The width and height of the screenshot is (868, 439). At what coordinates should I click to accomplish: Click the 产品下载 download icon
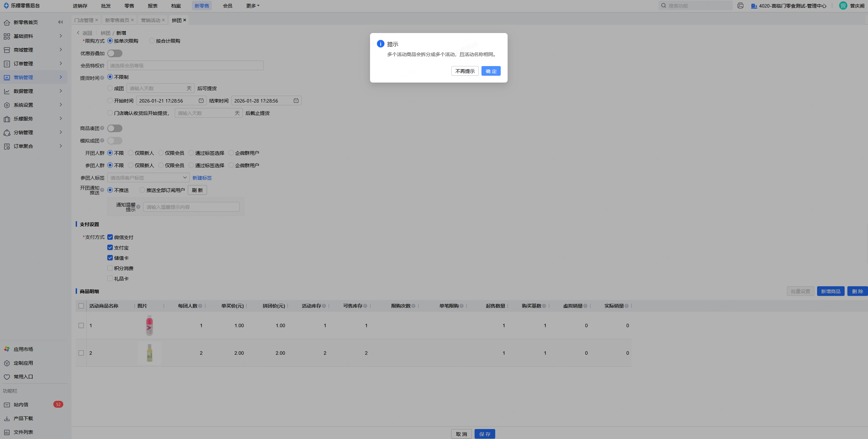click(x=7, y=419)
